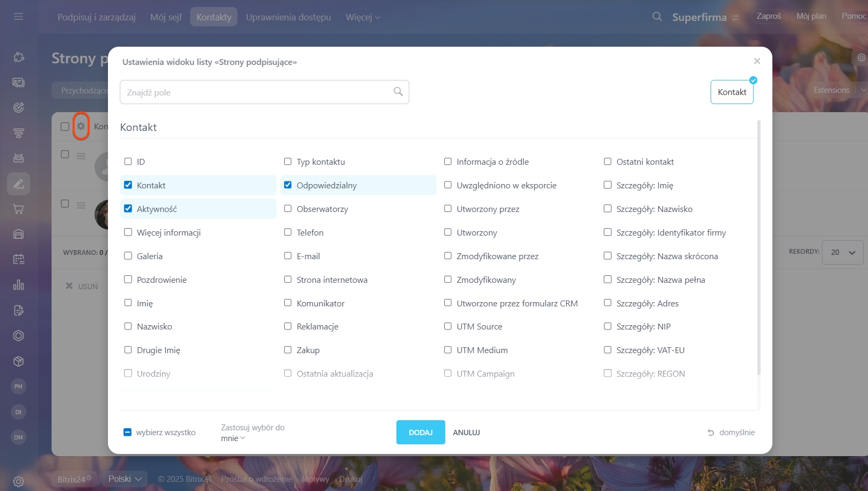The image size is (868, 491).
Task: Switch to the Mój sejf tab
Action: tap(166, 17)
